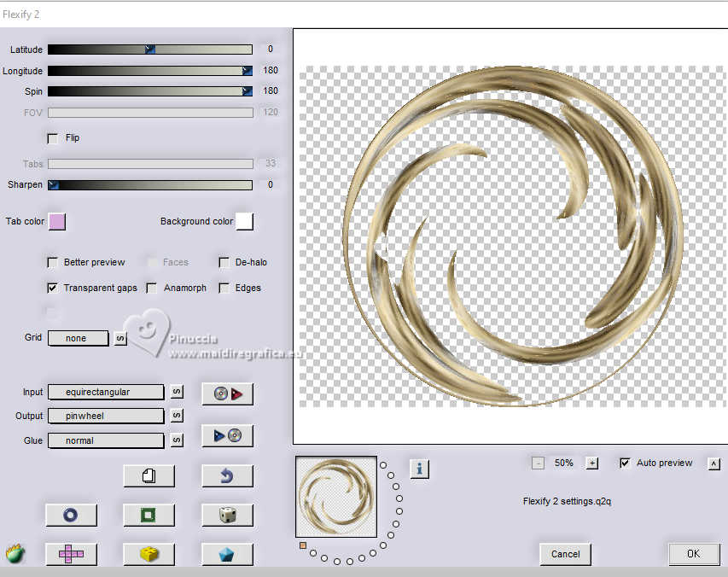Click the zoom in plus button

tap(592, 463)
